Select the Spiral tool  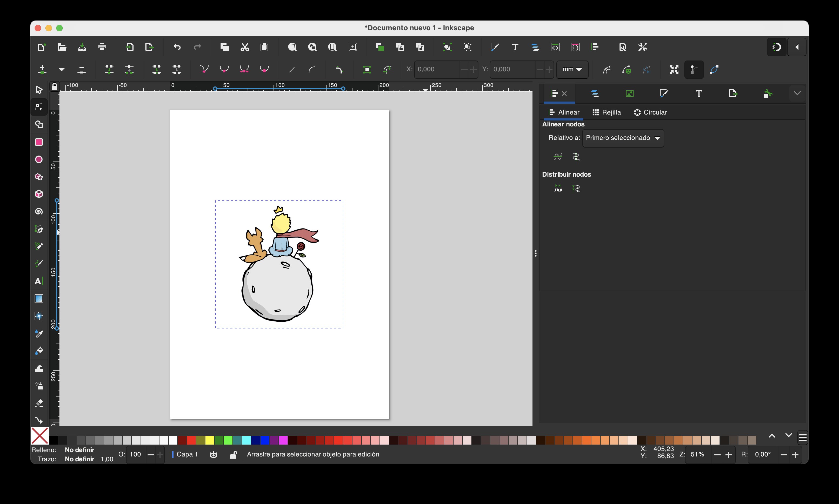39,211
